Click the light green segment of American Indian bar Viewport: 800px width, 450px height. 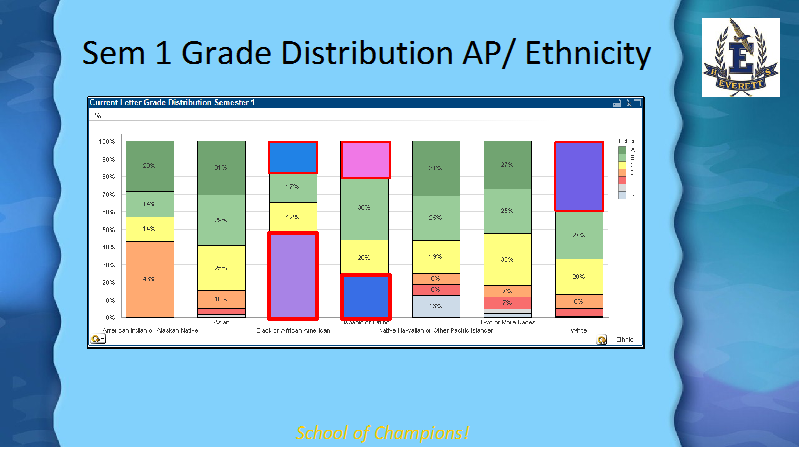(x=150, y=204)
